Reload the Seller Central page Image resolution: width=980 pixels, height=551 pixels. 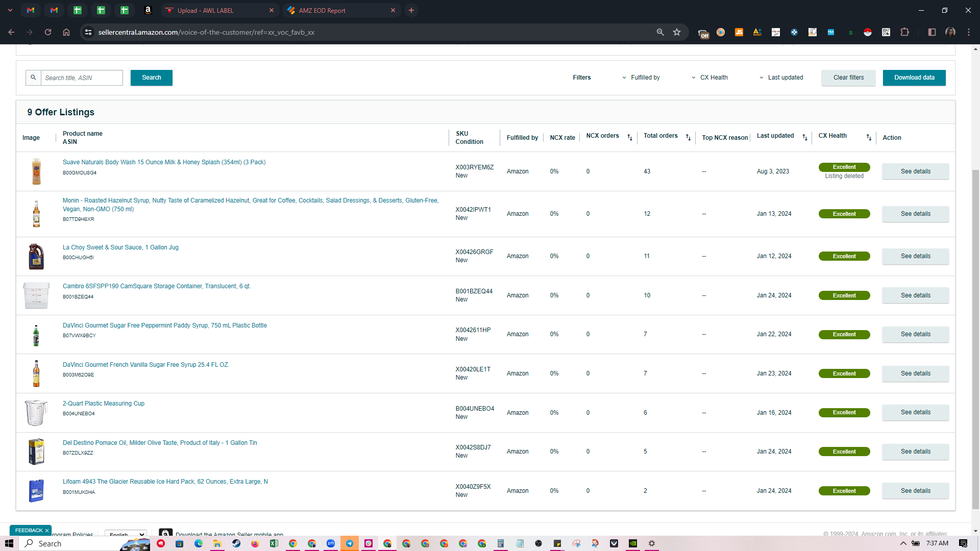pyautogui.click(x=48, y=32)
